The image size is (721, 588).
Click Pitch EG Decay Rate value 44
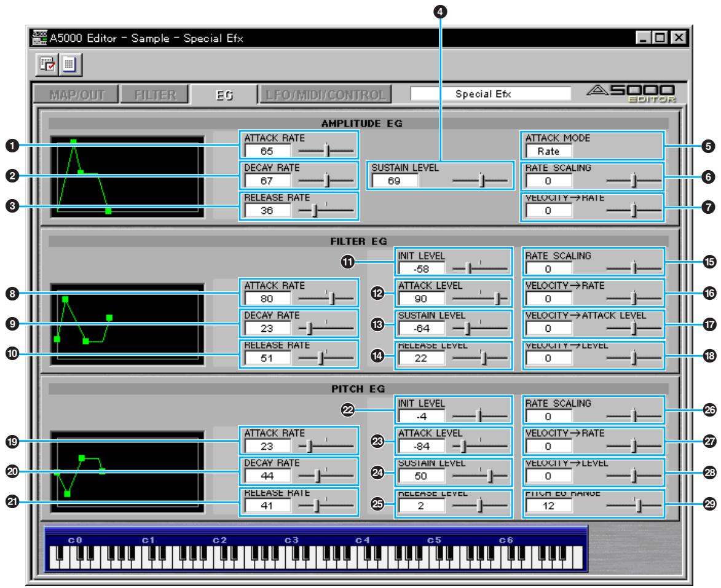(267, 476)
